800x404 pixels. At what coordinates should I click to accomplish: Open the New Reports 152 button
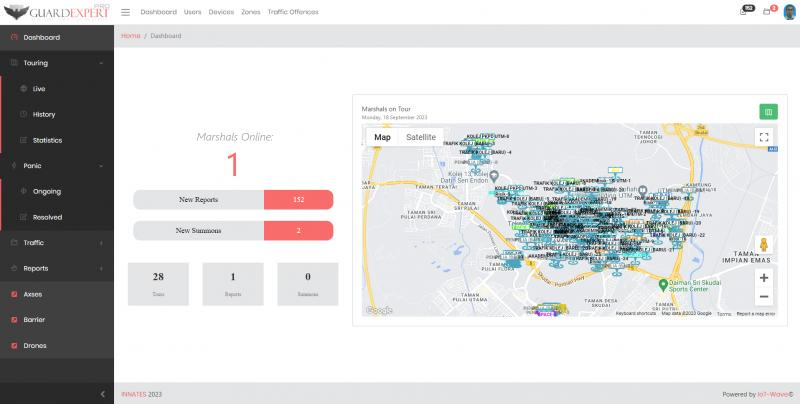[x=233, y=200]
